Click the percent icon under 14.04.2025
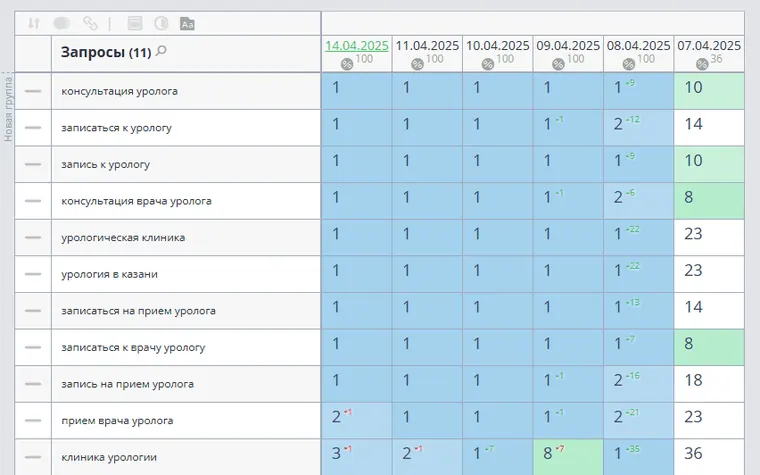Image resolution: width=760 pixels, height=475 pixels. tap(347, 63)
